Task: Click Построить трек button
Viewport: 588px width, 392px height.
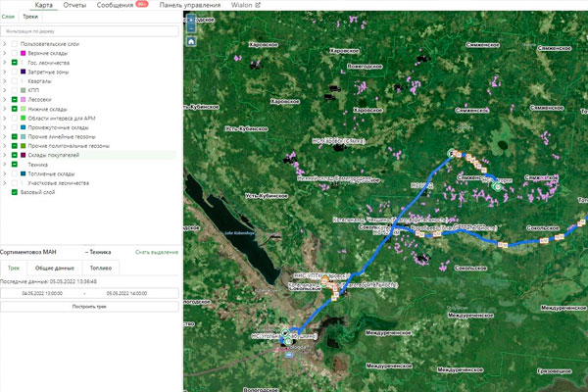Action: coord(89,307)
